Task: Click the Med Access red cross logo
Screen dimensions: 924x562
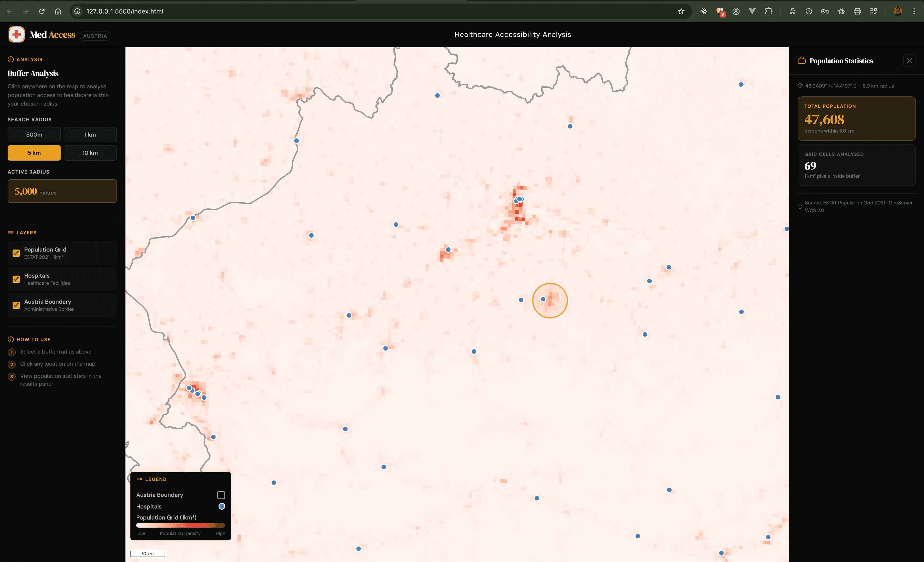Action: [x=17, y=34]
